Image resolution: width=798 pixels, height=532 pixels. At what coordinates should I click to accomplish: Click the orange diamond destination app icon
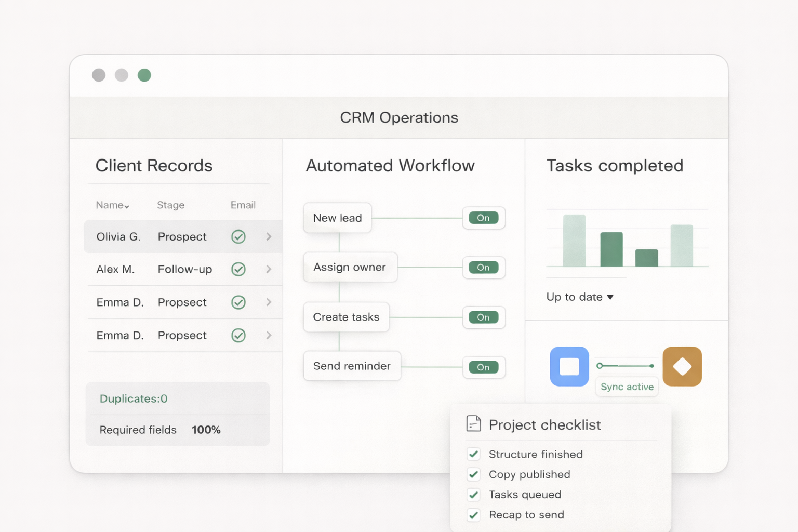tap(682, 366)
